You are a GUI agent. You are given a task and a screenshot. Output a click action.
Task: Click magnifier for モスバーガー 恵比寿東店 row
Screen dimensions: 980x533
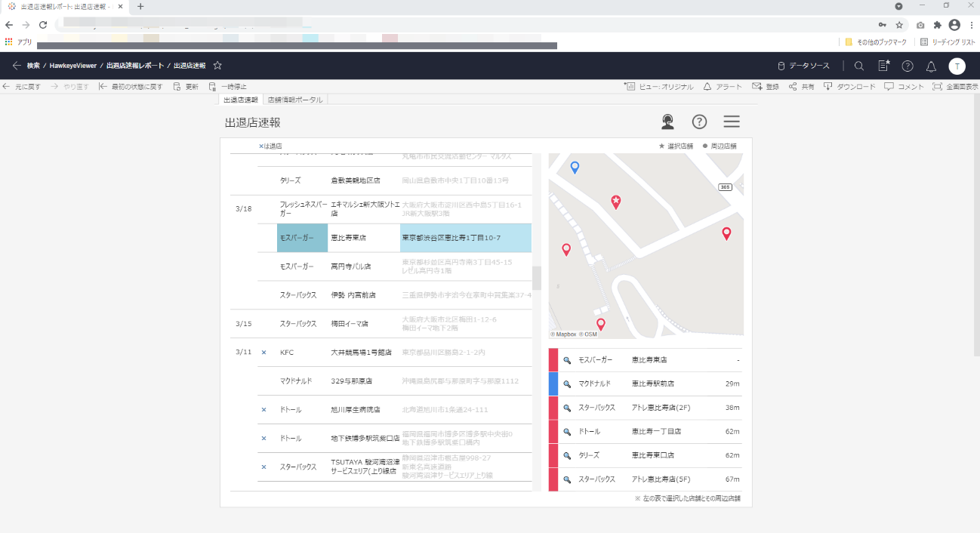click(567, 360)
